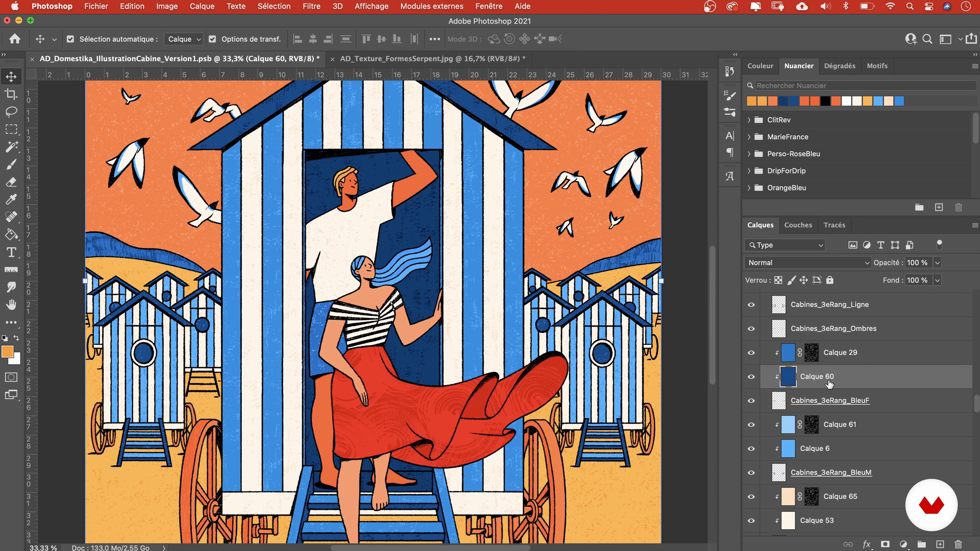Pick the black swatch in recent colors
Viewport: 980px width, 551px height.
[x=825, y=101]
